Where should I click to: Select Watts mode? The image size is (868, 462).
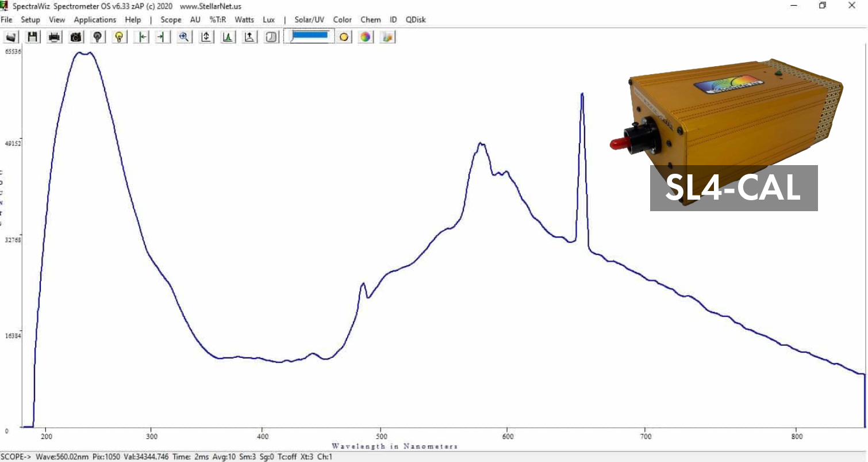[x=244, y=20]
